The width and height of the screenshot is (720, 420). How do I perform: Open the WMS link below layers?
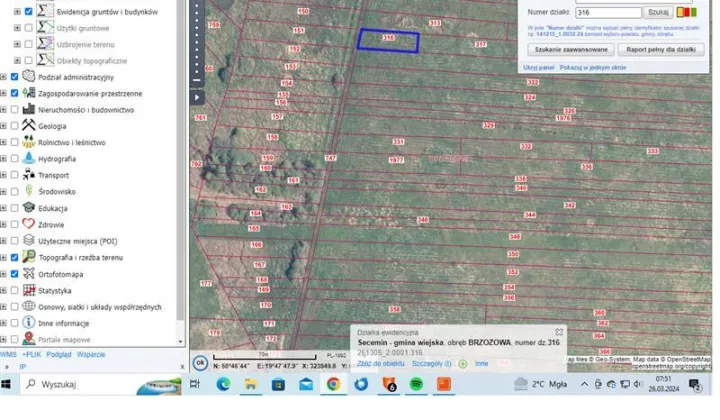click(x=8, y=354)
